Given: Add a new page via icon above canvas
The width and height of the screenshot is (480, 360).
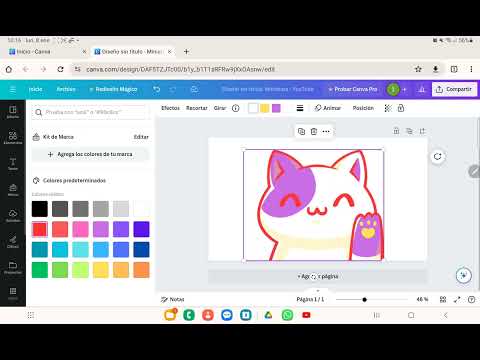Looking at the screenshot, I should pos(422,131).
